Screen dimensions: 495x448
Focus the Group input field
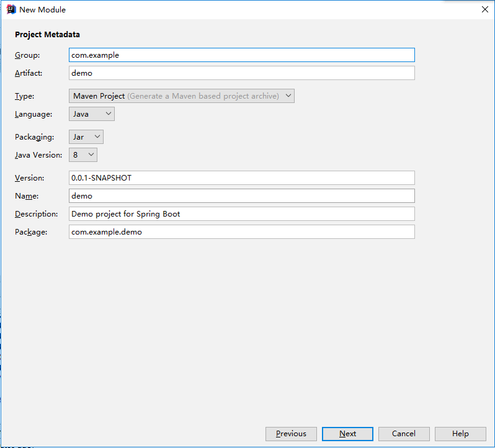point(241,55)
